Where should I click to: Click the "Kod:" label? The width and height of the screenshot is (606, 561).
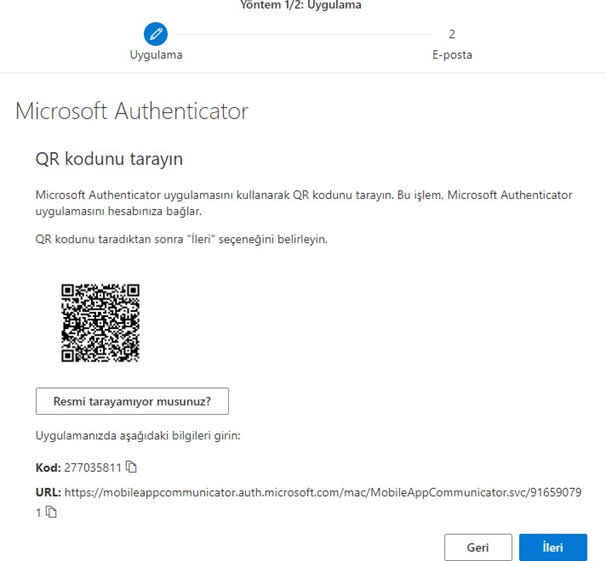(x=48, y=468)
